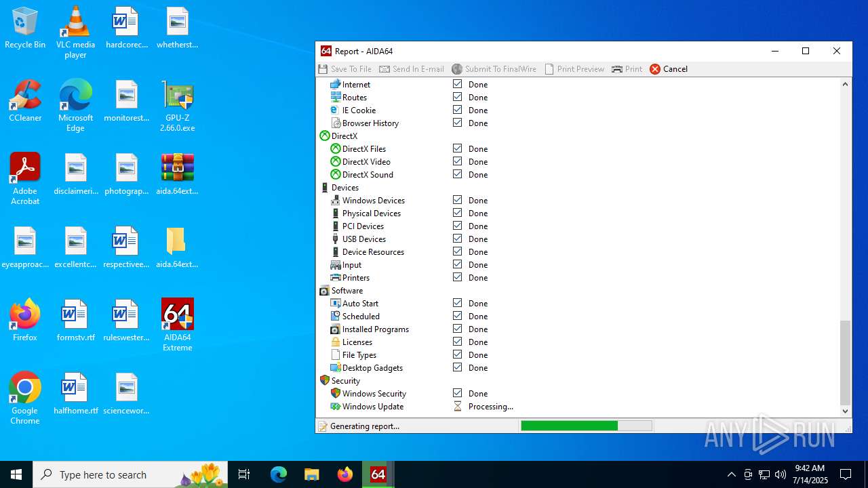Click the DirectX Files icon
The width and height of the screenshot is (868, 488).
click(x=335, y=149)
